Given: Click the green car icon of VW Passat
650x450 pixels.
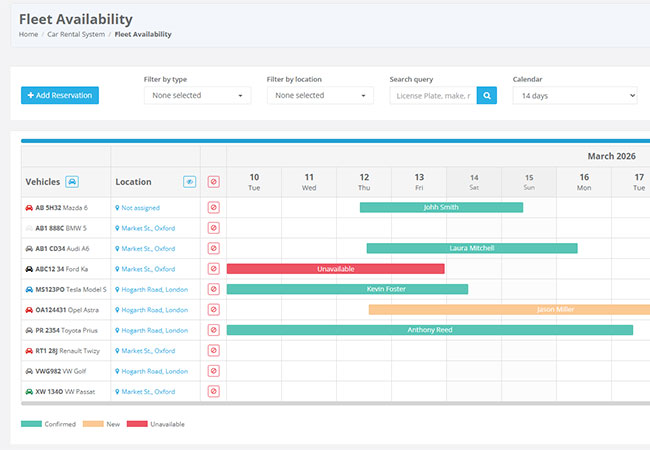Looking at the screenshot, I should point(29,391).
